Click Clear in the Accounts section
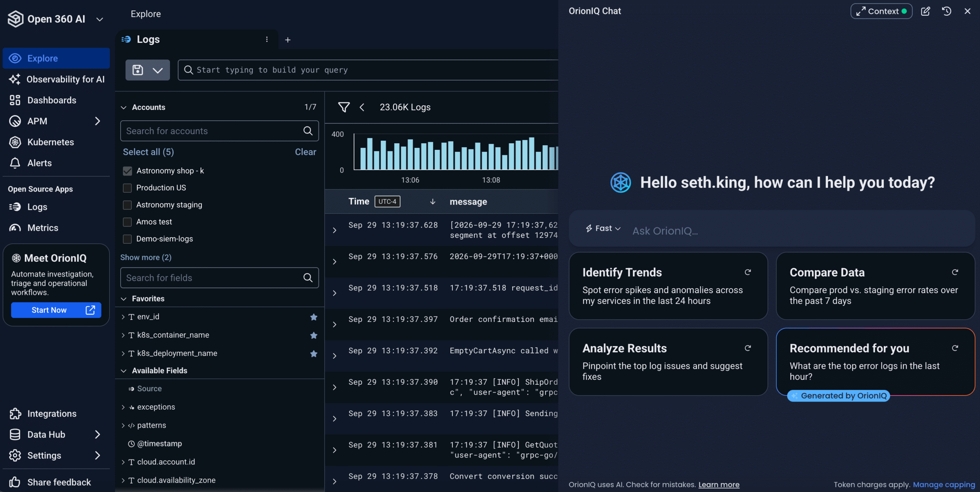This screenshot has width=980, height=492. pyautogui.click(x=305, y=152)
